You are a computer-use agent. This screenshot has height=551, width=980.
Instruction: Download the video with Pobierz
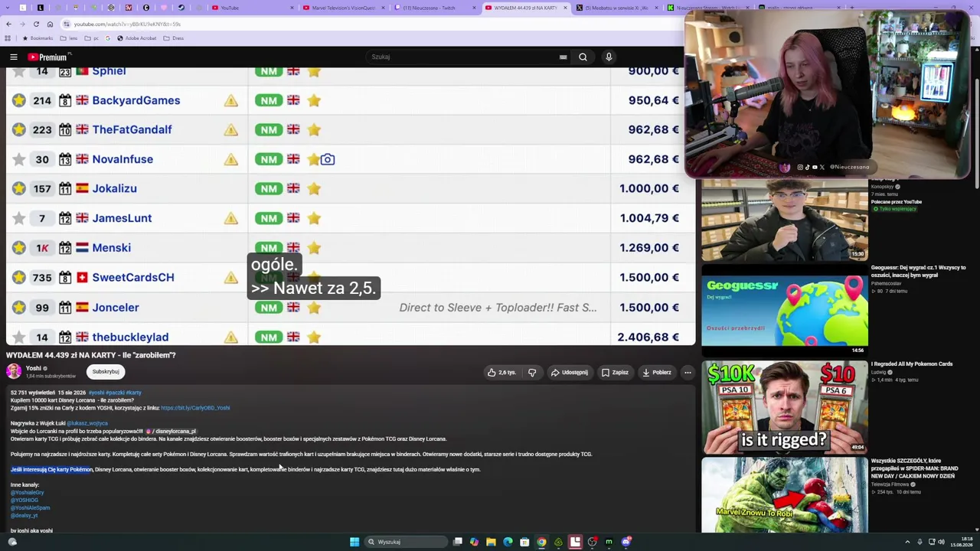(657, 373)
